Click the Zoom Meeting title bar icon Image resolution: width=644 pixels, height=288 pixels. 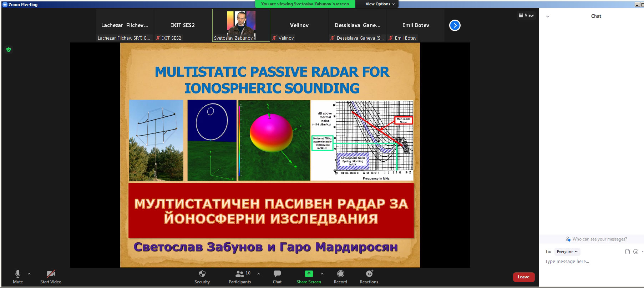(x=5, y=4)
